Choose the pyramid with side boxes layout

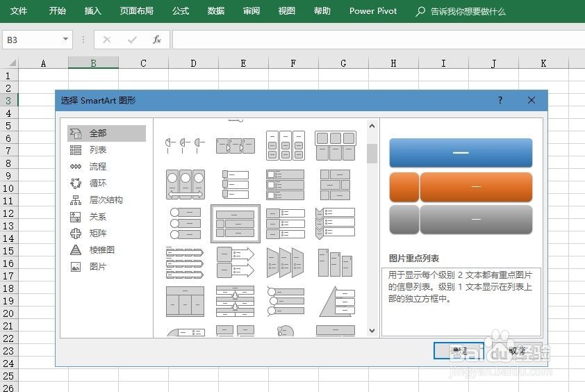point(336,302)
